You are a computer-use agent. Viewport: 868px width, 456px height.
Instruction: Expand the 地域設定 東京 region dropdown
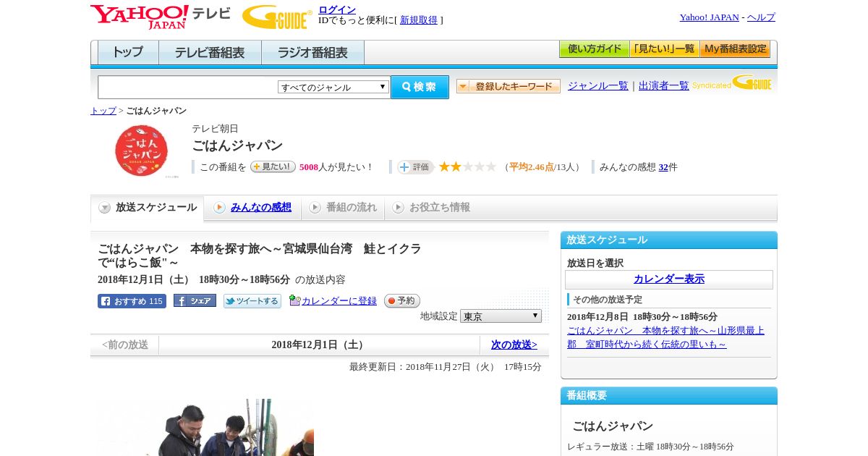(x=501, y=316)
